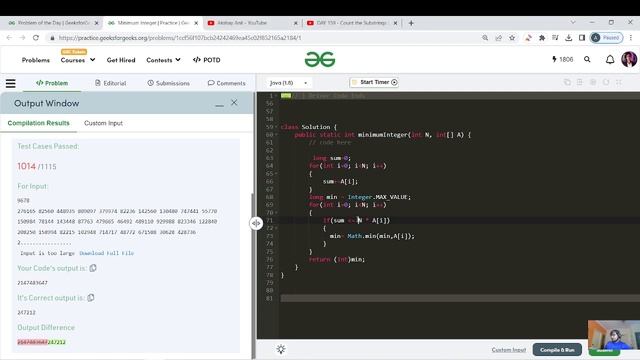Copy Your Code's output value
Viewport: 640px width, 360px height.
[x=93, y=268]
